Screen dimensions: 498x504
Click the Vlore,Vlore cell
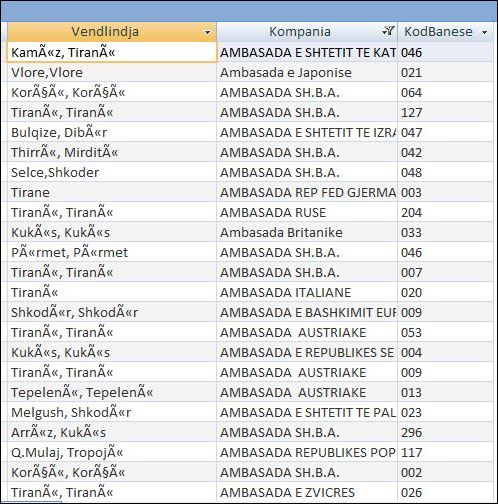coord(112,72)
